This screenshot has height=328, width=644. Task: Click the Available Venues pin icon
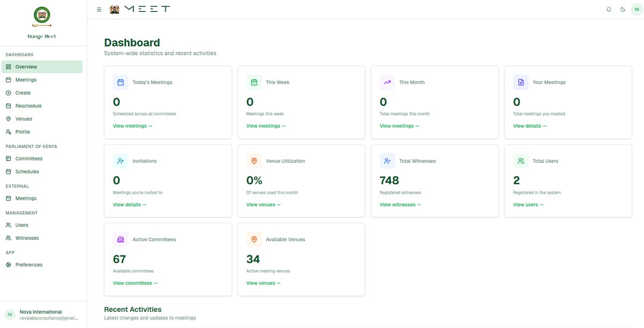(254, 239)
